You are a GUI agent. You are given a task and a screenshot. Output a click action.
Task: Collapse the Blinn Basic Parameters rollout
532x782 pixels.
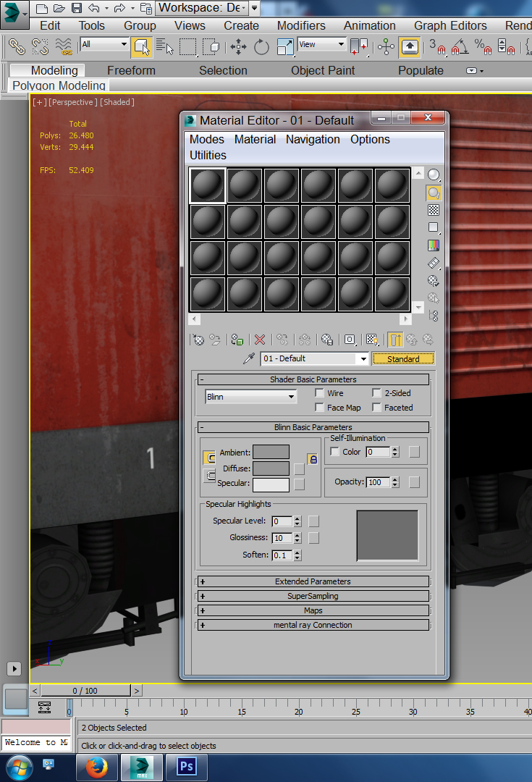(x=313, y=427)
